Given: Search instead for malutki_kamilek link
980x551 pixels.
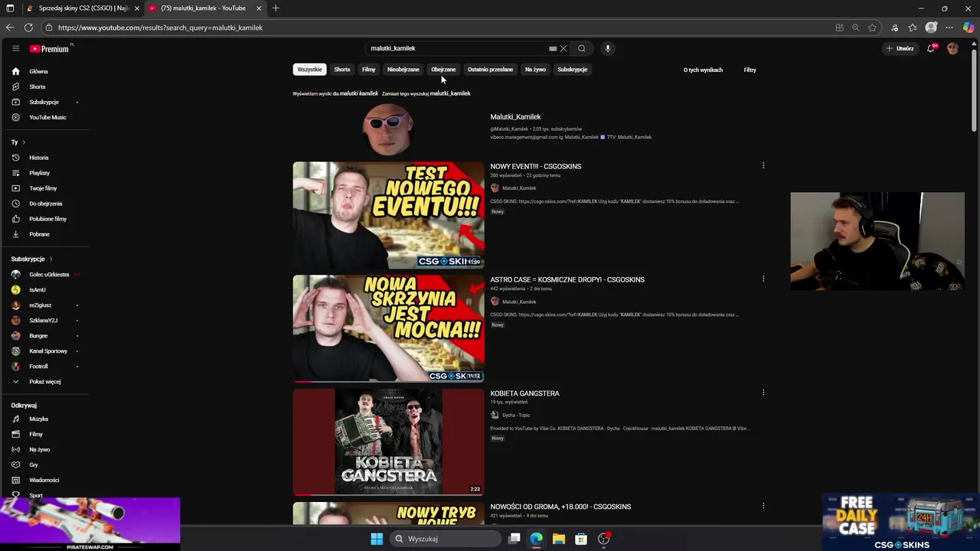Looking at the screenshot, I should coord(450,93).
